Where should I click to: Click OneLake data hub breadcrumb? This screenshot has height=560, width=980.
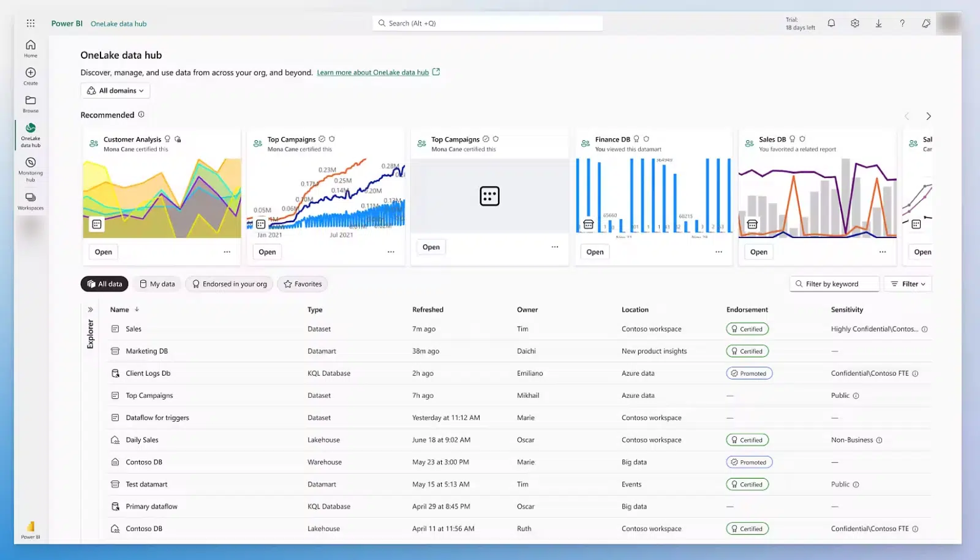click(119, 24)
